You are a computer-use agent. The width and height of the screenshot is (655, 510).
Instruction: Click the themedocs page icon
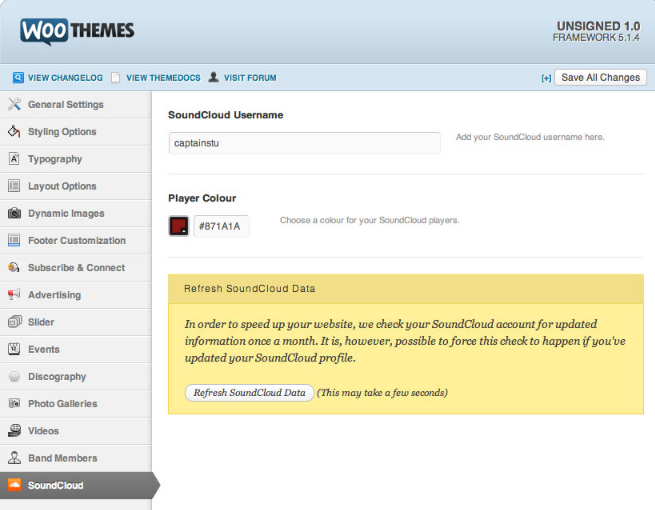click(x=116, y=78)
